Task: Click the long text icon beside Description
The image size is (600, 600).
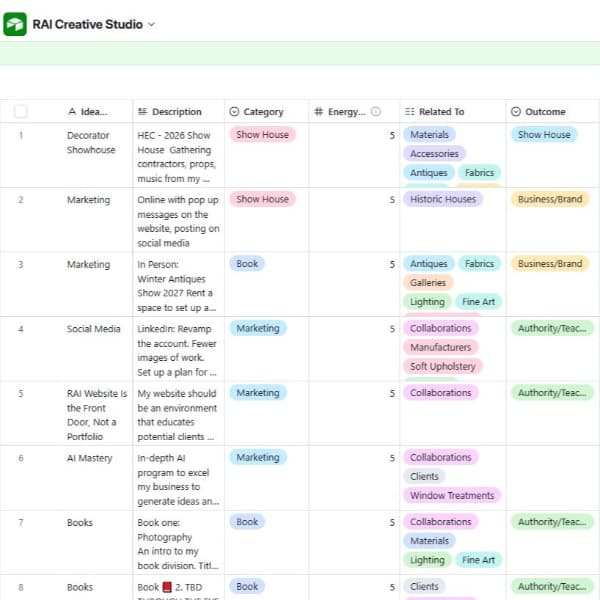Action: click(x=142, y=112)
